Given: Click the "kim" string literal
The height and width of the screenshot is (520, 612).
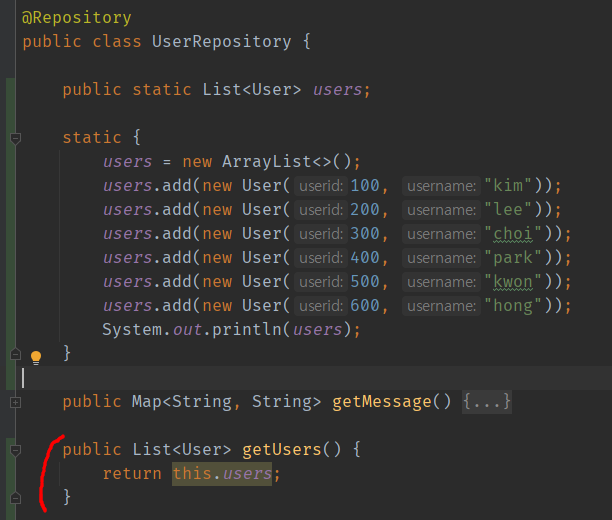Looking at the screenshot, I should tap(508, 185).
